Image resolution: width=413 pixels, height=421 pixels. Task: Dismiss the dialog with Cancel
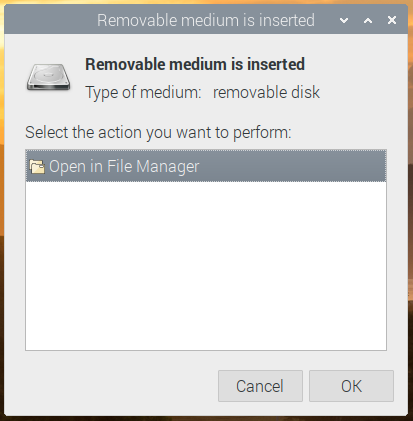260,386
